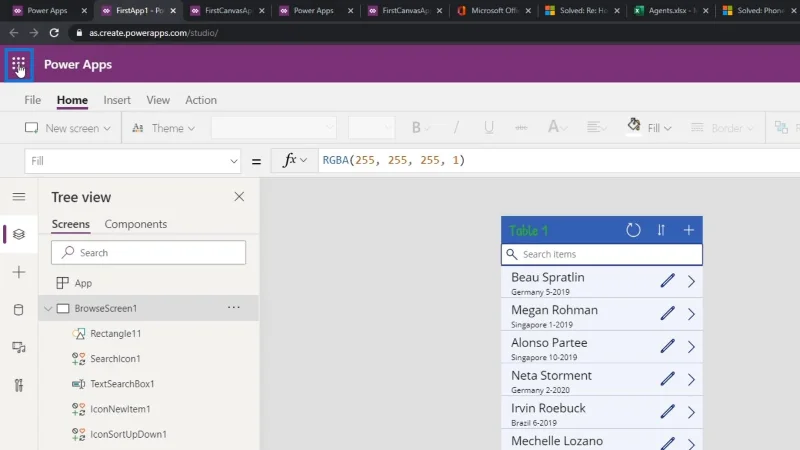Image resolution: width=800 pixels, height=450 pixels.
Task: Click the Underline formatting button
Action: pyautogui.click(x=489, y=128)
